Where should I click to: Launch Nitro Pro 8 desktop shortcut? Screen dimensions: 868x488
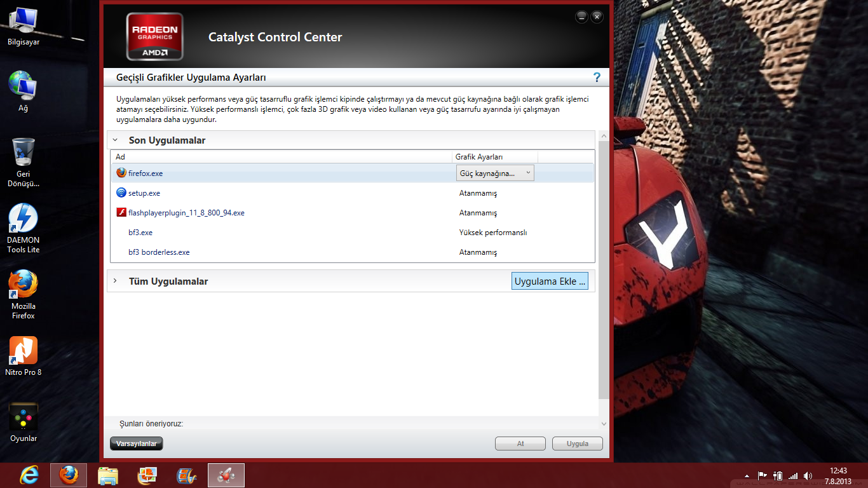[24, 356]
